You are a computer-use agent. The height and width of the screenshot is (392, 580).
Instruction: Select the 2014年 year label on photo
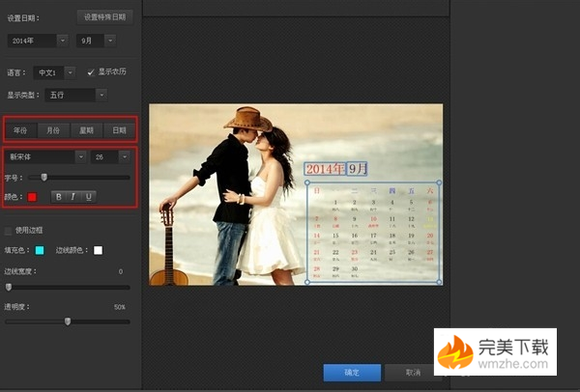point(325,169)
